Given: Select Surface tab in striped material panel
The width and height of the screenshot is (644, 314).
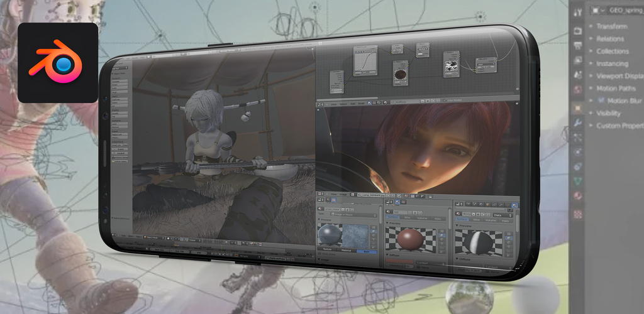Looking at the screenshot, I should [x=462, y=219].
